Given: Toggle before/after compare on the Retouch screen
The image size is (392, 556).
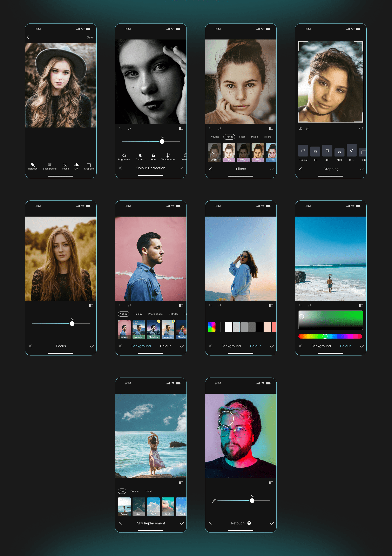Looking at the screenshot, I should pos(271,483).
